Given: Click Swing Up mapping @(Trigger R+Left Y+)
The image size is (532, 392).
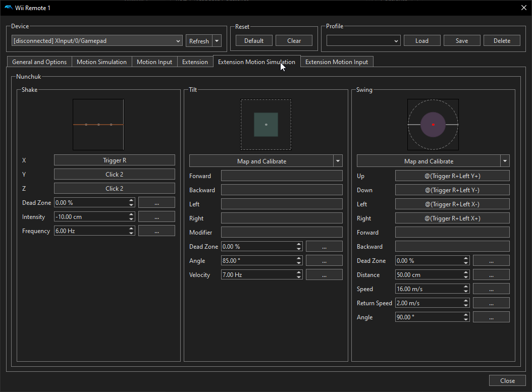Looking at the screenshot, I should (x=452, y=176).
